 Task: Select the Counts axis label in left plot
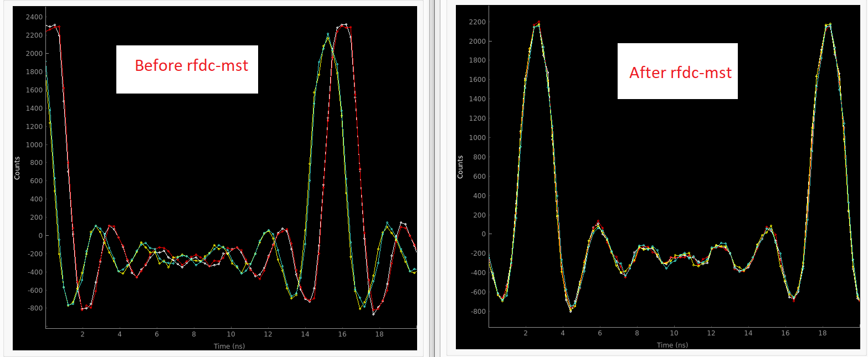coord(17,168)
